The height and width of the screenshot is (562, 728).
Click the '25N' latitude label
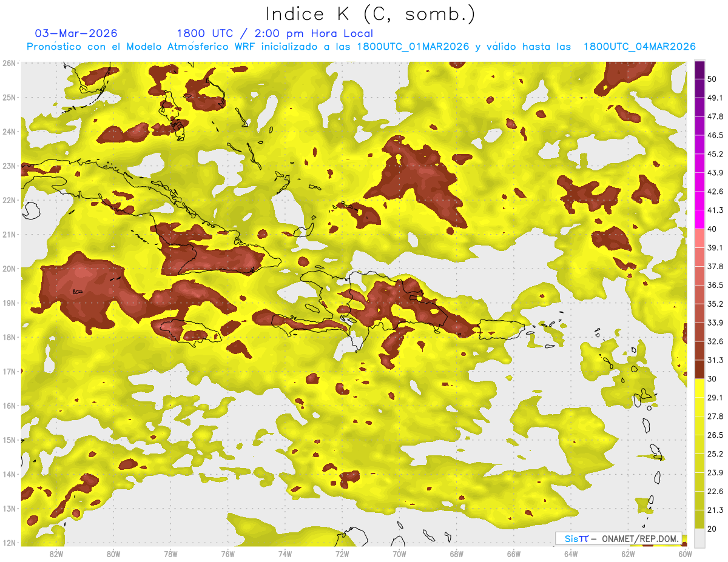9,97
